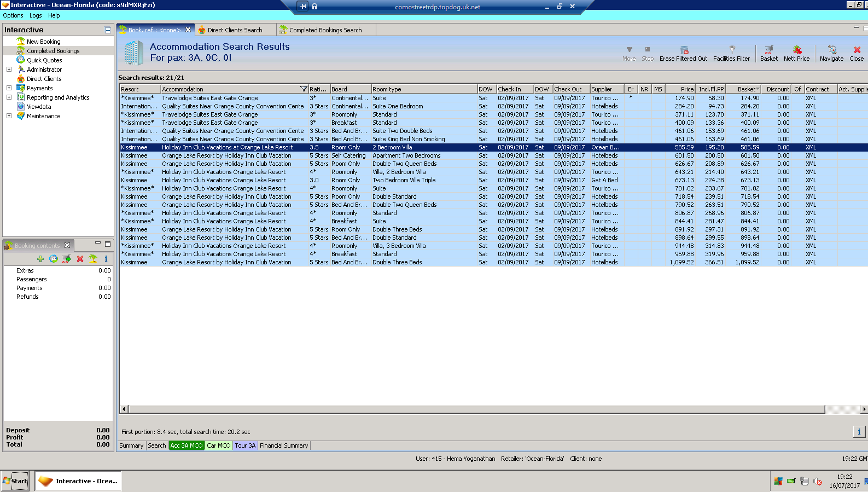Open the Tour 3A tab
868x492 pixels.
[245, 445]
